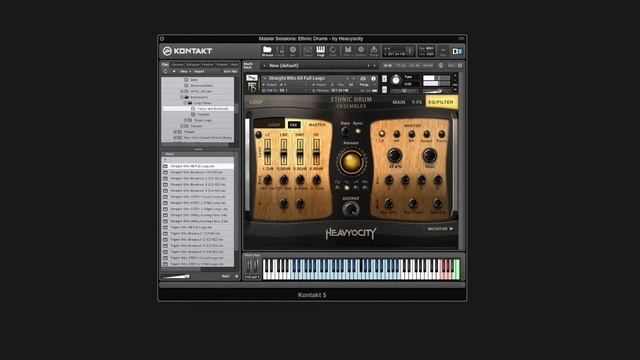This screenshot has height=360, width=640.
Task: Click the audition volume slider in browser
Action: (x=176, y=276)
